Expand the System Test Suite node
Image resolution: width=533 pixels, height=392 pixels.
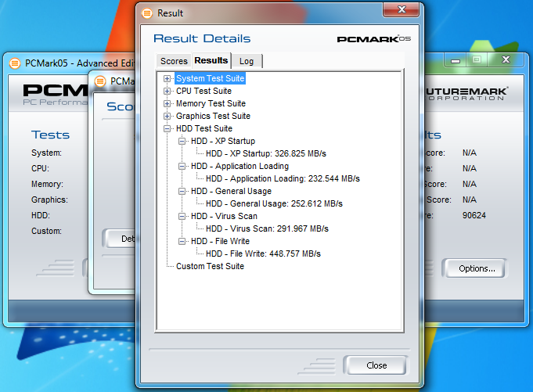click(167, 78)
